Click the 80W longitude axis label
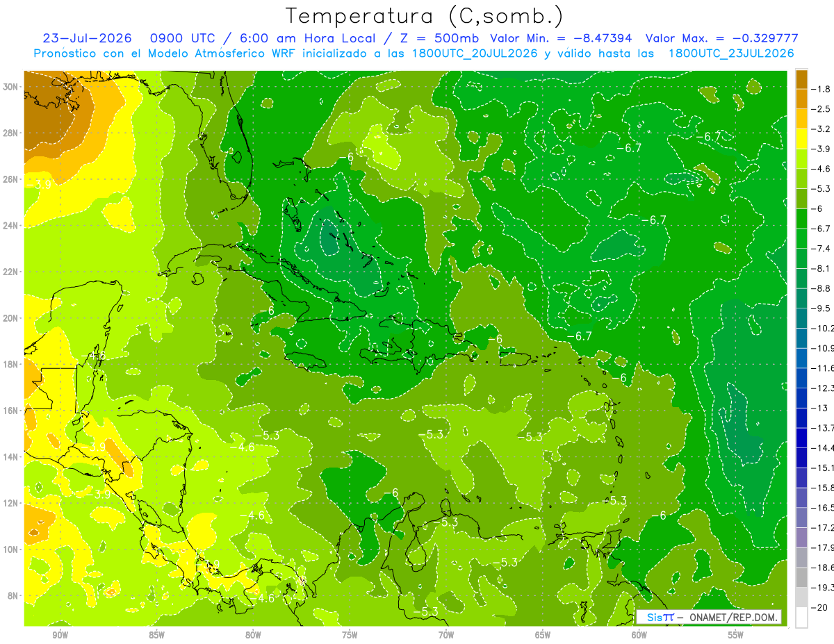This screenshot has height=644, width=834. click(253, 635)
